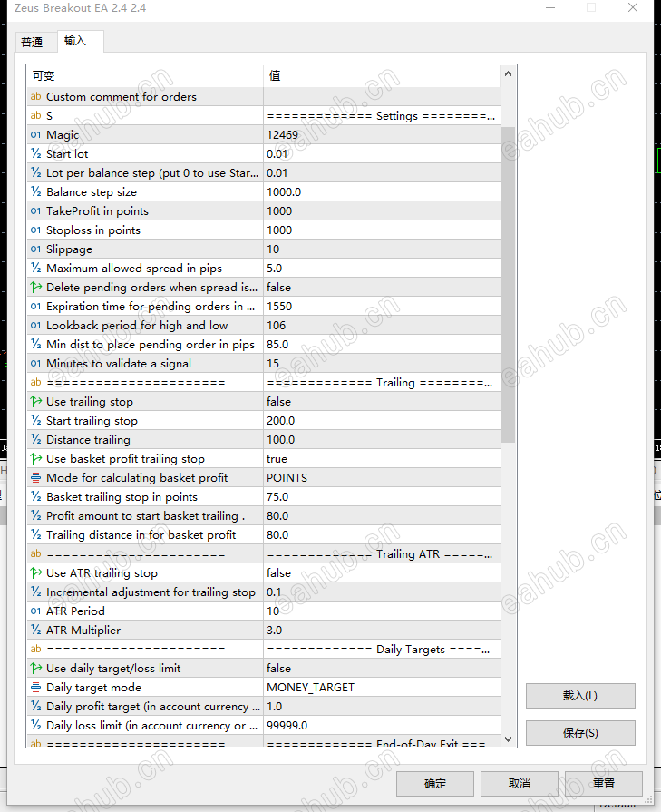
Task: Select the ATR Multiplier value 3.0
Action: click(275, 631)
